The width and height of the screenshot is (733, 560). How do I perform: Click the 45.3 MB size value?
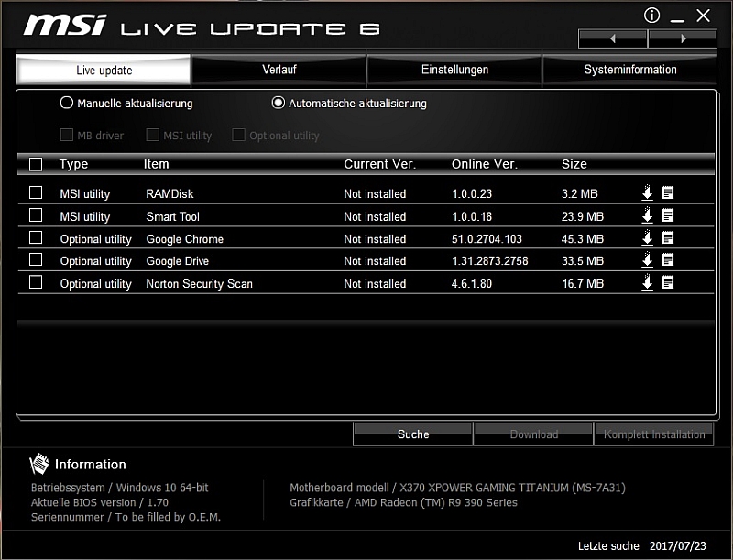pos(583,239)
